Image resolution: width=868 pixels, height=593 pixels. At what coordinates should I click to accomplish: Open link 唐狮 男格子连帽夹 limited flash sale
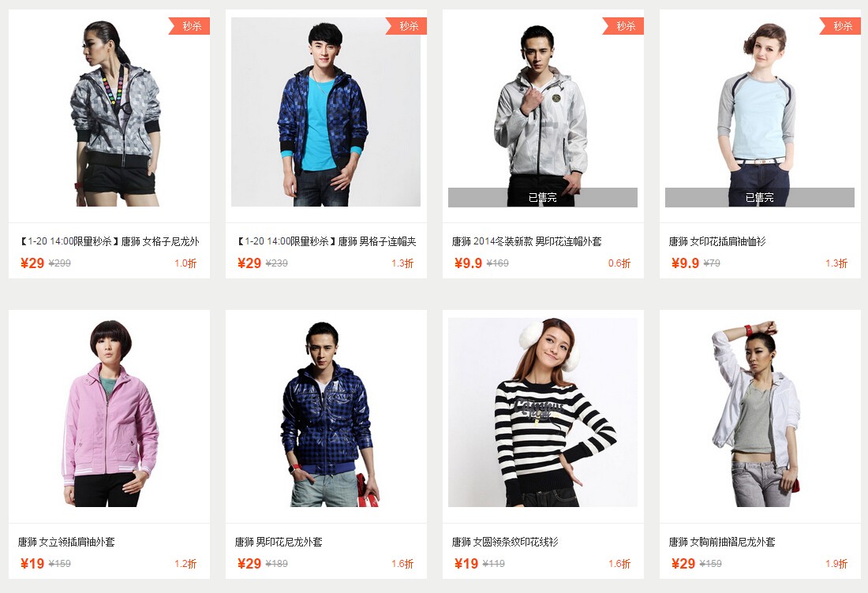click(326, 242)
